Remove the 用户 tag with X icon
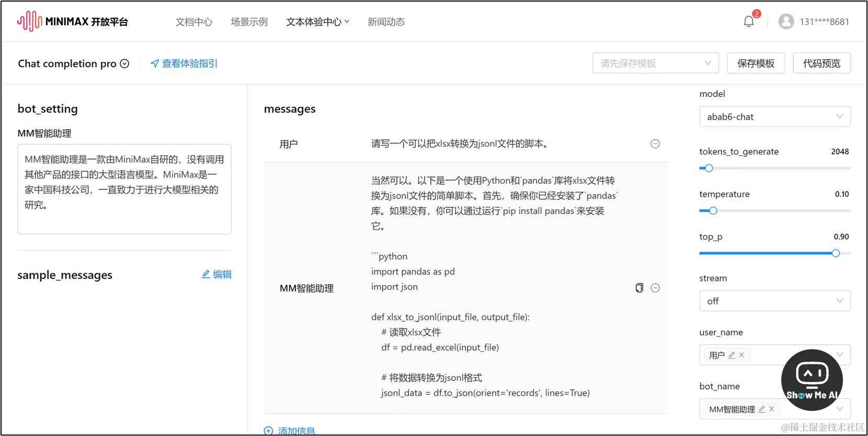 [x=741, y=355]
